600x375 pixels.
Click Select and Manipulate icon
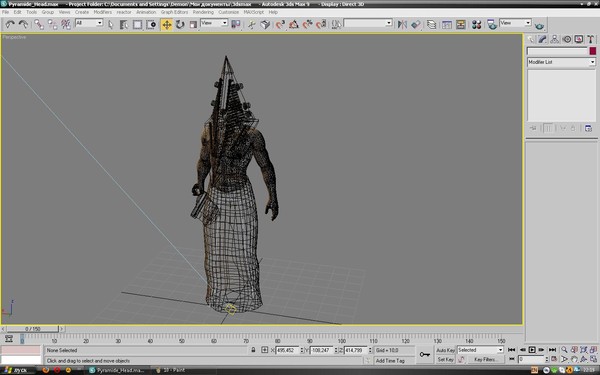251,24
